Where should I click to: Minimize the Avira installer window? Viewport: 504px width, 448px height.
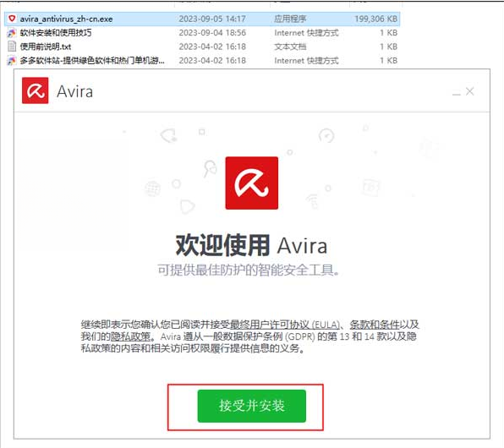coord(457,92)
